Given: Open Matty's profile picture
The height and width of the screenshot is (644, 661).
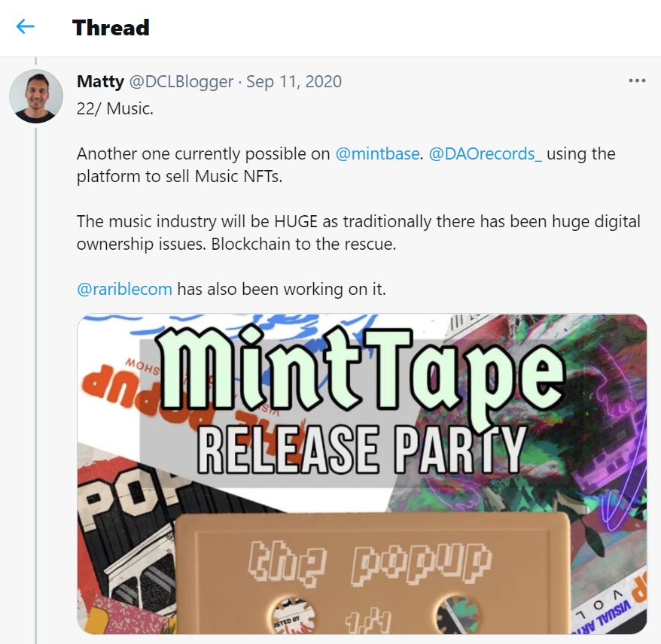Looking at the screenshot, I should pos(36,96).
